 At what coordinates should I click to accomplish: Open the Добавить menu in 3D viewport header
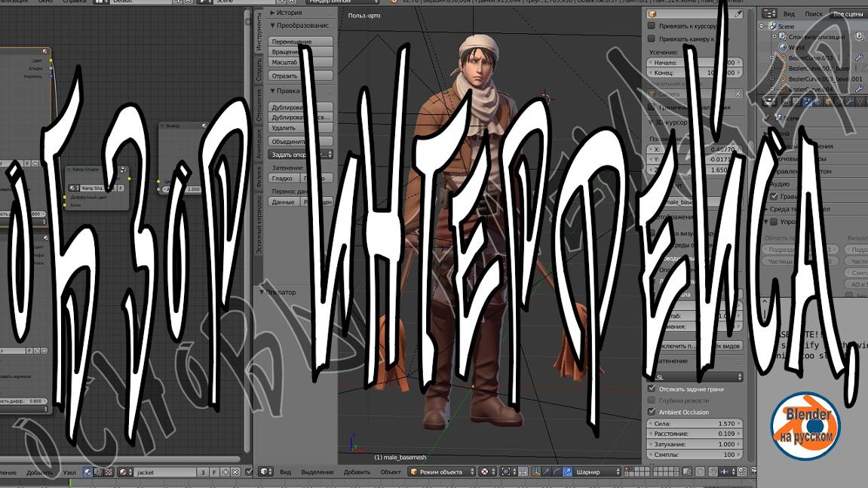(357, 472)
